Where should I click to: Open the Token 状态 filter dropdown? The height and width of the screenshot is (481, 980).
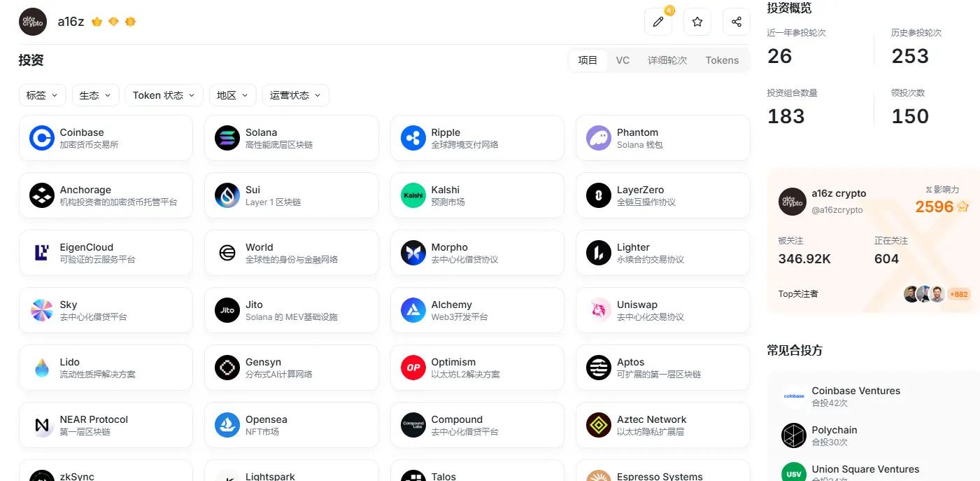164,95
